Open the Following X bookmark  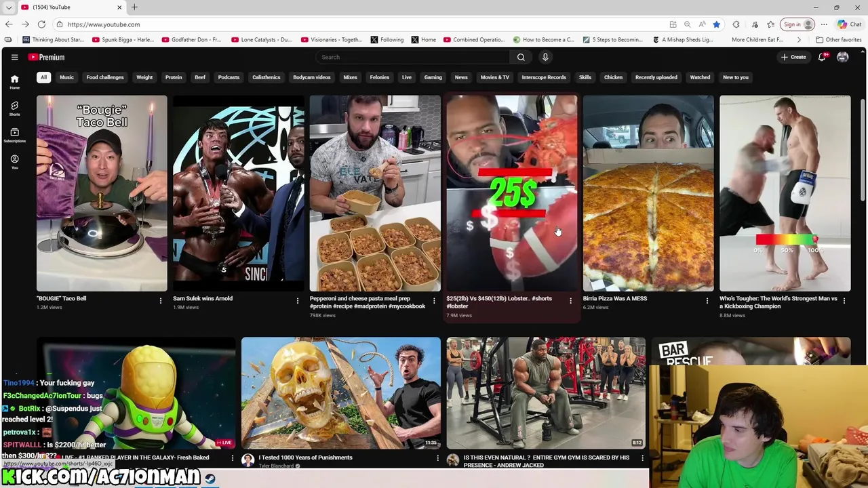click(x=387, y=39)
